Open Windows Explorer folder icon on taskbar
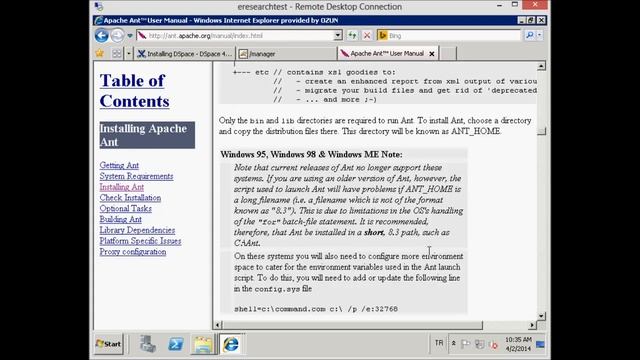 pyautogui.click(x=203, y=344)
